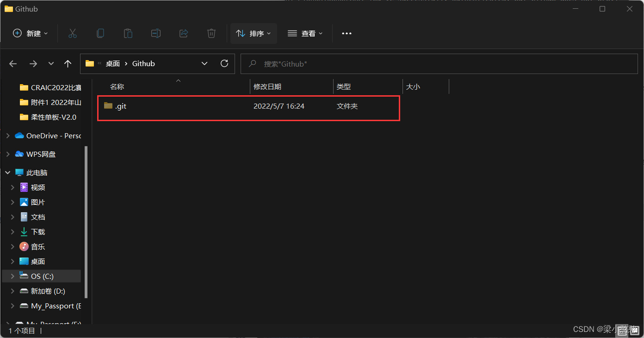
Task: Expand the 视频 node
Action: (x=12, y=187)
